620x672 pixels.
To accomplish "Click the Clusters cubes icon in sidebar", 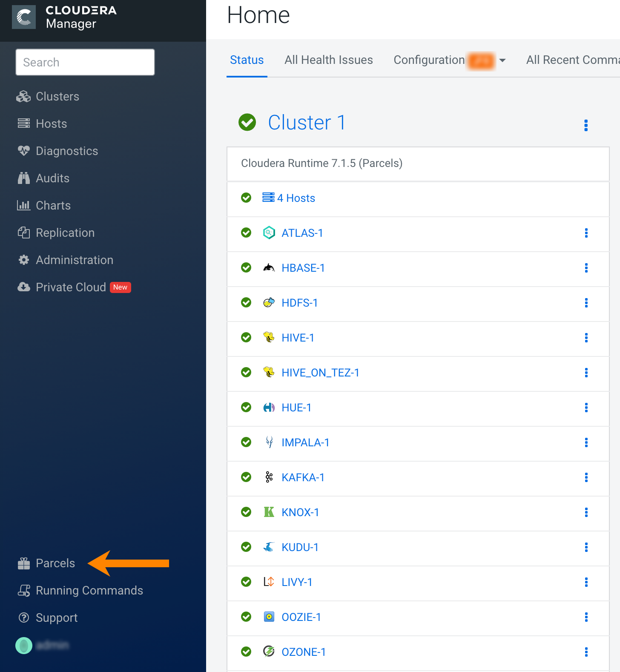I will (x=24, y=97).
